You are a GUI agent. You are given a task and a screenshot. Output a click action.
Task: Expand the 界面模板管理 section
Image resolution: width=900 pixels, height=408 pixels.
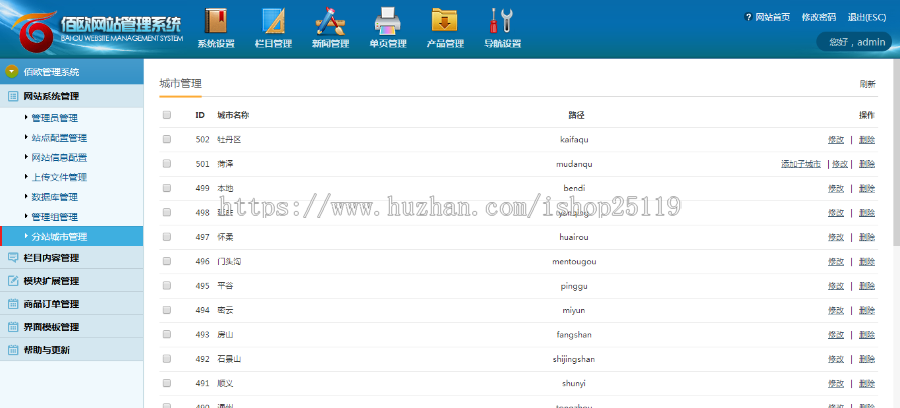coord(72,327)
